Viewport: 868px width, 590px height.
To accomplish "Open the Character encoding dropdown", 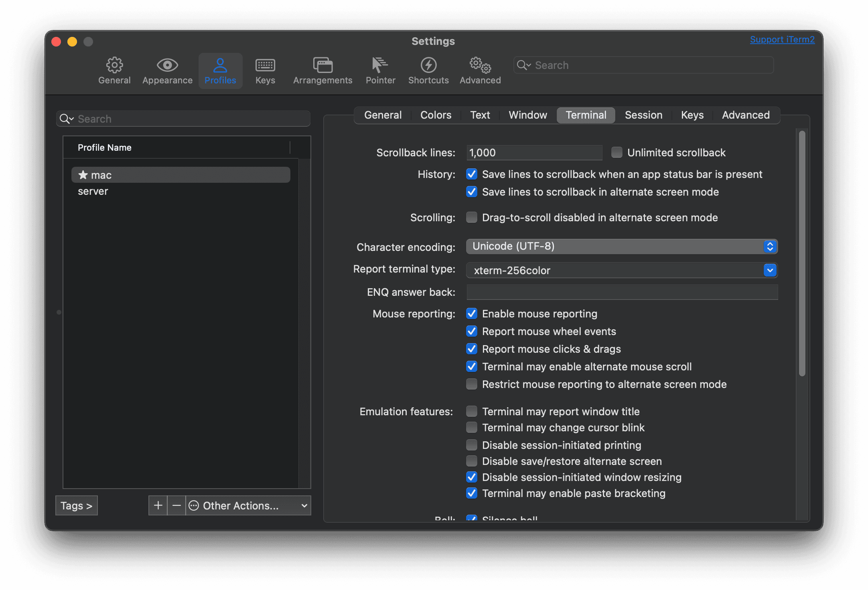I will click(x=622, y=247).
